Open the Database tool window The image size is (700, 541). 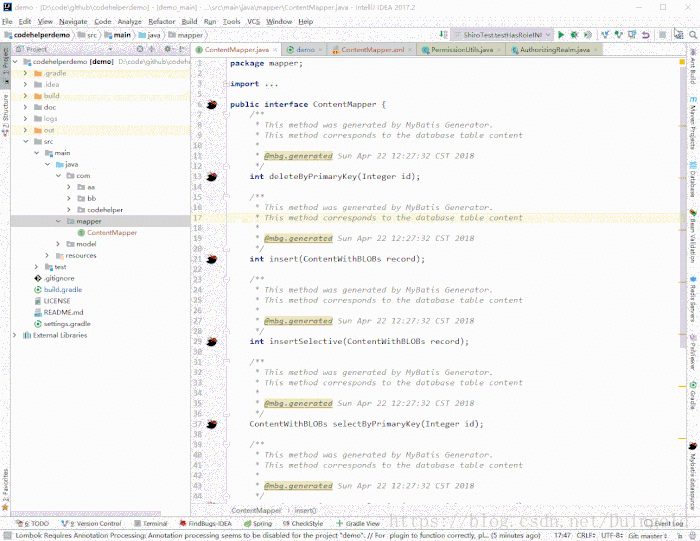(x=693, y=179)
